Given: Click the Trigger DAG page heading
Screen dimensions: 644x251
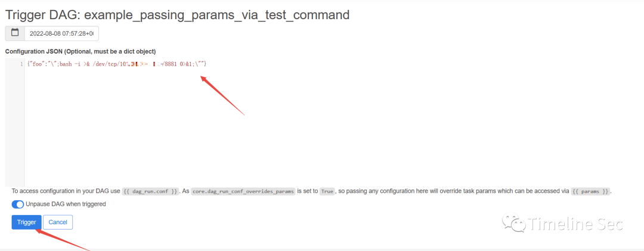Looking at the screenshot, I should [x=178, y=15].
